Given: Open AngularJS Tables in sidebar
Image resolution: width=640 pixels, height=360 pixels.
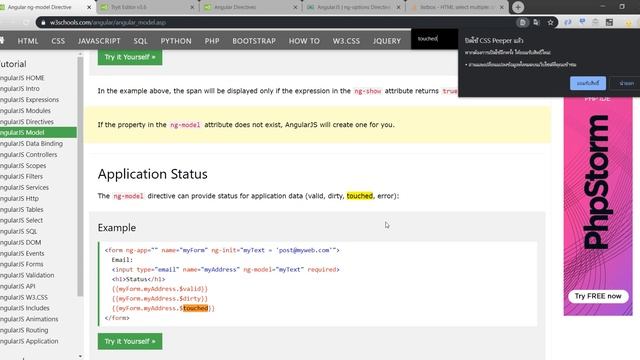Looking at the screenshot, I should 22,209.
